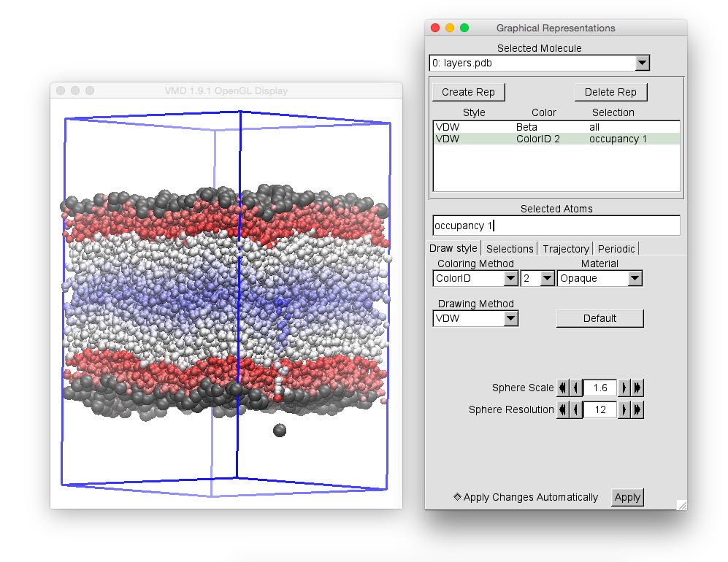Select the VDW ColorID 2 occupancy 1 row
The image size is (728, 562).
coord(556,139)
